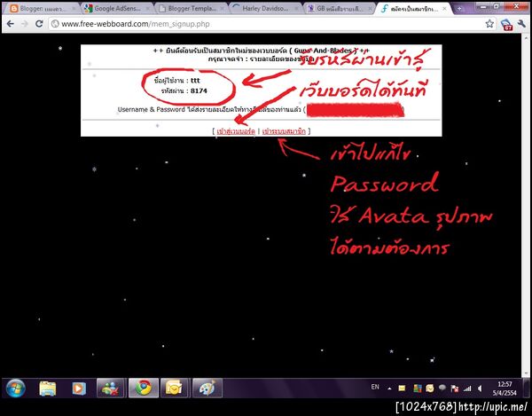
Task: Click the smiley-face tray icon
Action: [429, 389]
